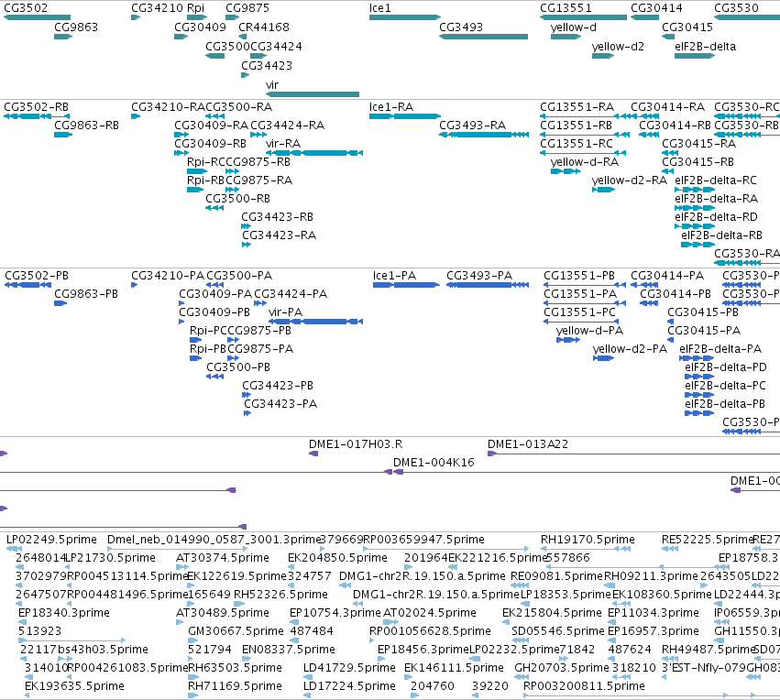The image size is (780, 700).
Task: Click the CG3500-PB protein label
Action: point(238,367)
